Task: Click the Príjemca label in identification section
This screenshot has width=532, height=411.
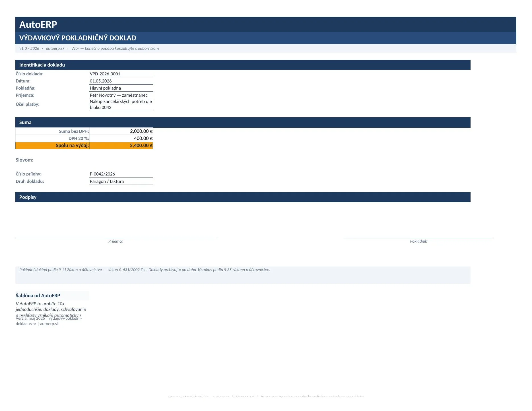Action: click(x=25, y=95)
